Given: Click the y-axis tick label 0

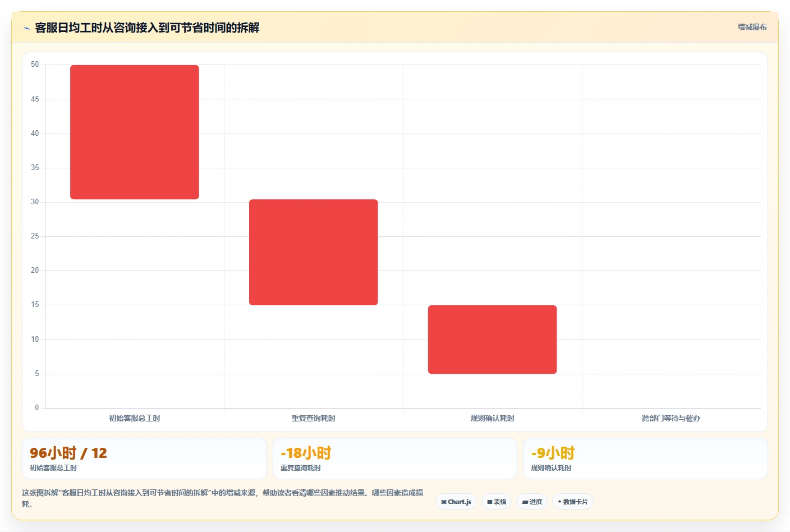Looking at the screenshot, I should 37,408.
